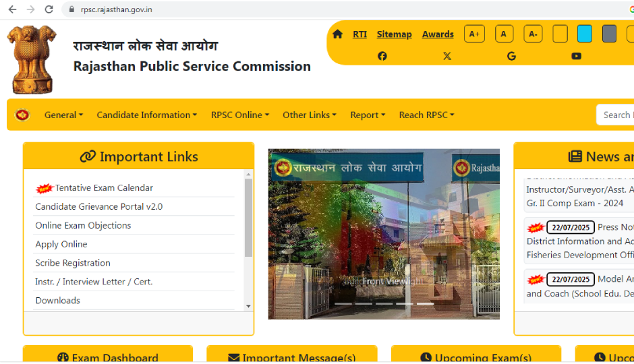Image resolution: width=634 pixels, height=364 pixels.
Task: Expand the RPSC Online dropdown
Action: (x=239, y=115)
